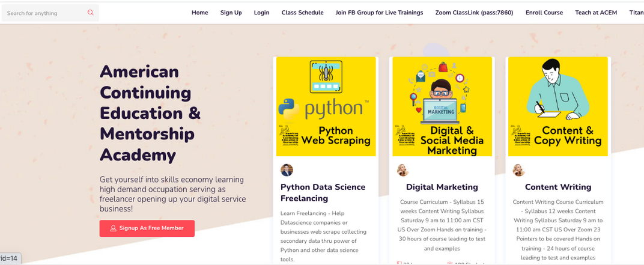This screenshot has height=265, width=644.
Task: Open Join FB Group for Live Trainings
Action: (379, 13)
